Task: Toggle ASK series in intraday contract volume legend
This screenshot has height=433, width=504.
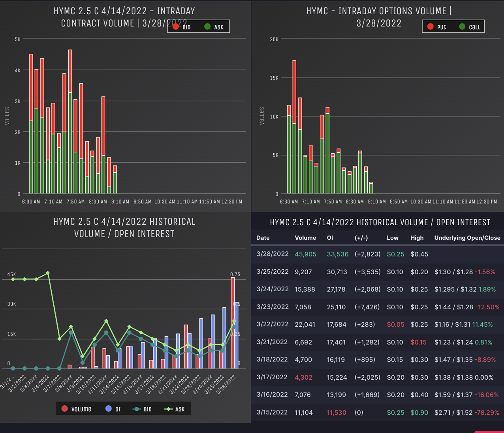Action: click(214, 27)
